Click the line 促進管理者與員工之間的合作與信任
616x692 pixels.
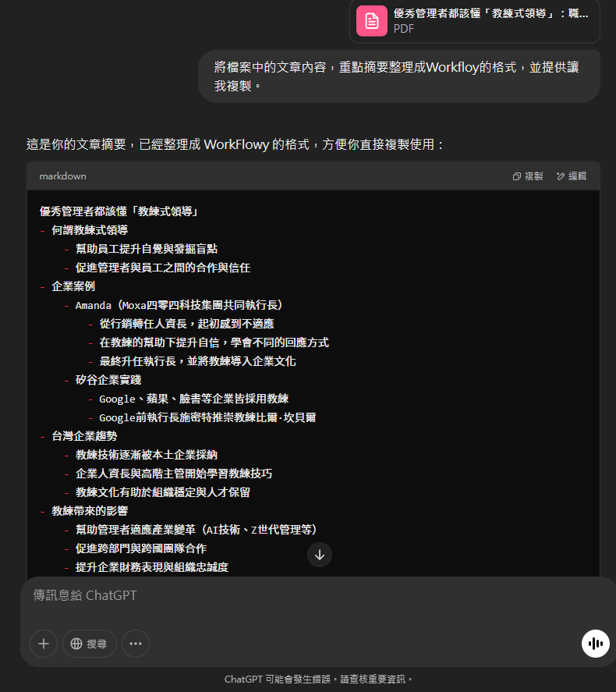pos(163,268)
